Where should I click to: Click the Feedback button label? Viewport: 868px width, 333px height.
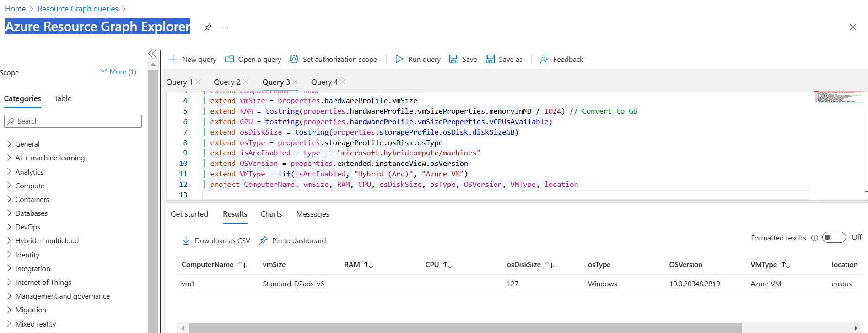click(x=568, y=60)
